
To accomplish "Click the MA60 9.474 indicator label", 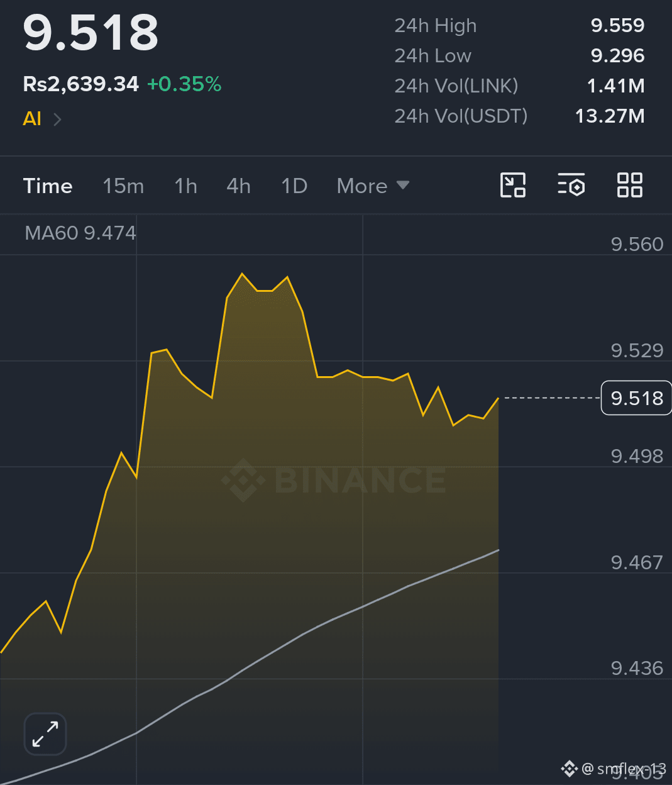I will (x=80, y=233).
